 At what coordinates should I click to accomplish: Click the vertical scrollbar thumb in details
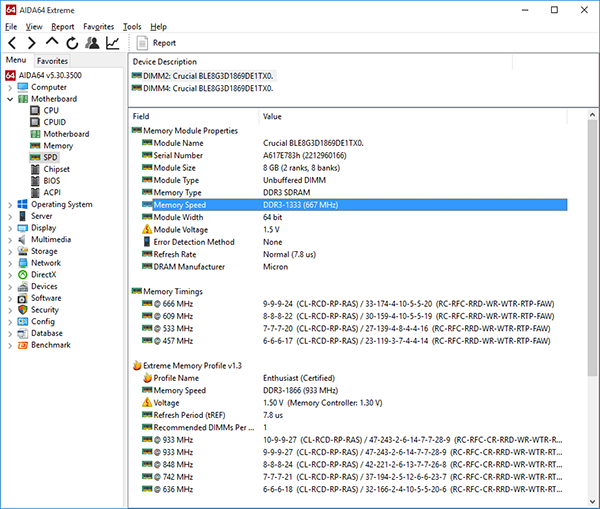tap(592, 248)
